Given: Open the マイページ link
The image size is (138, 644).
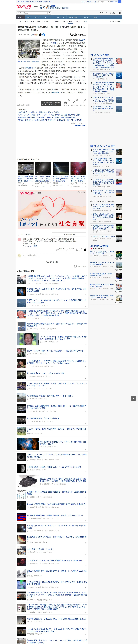Looking at the screenshot, I should tap(103, 13).
